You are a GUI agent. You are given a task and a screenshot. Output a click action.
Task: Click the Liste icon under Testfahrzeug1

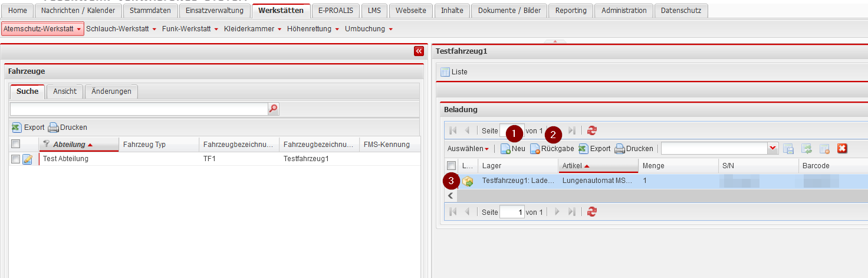[445, 72]
